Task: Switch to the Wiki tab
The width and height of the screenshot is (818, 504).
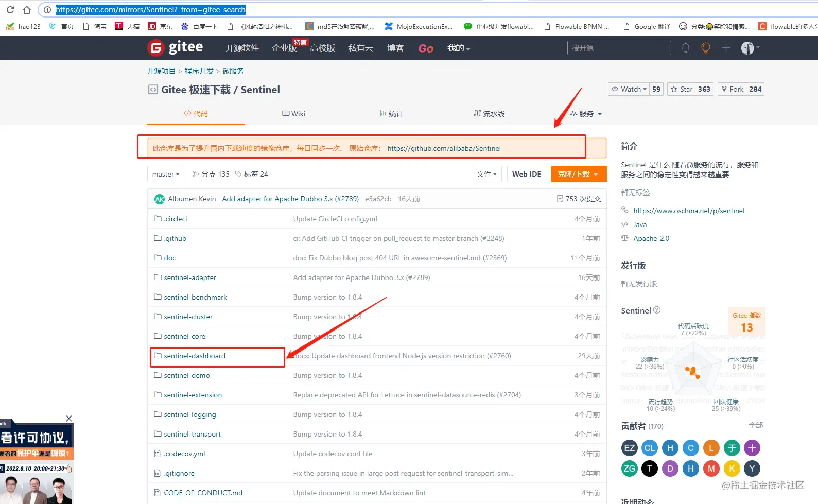Action: (x=293, y=114)
